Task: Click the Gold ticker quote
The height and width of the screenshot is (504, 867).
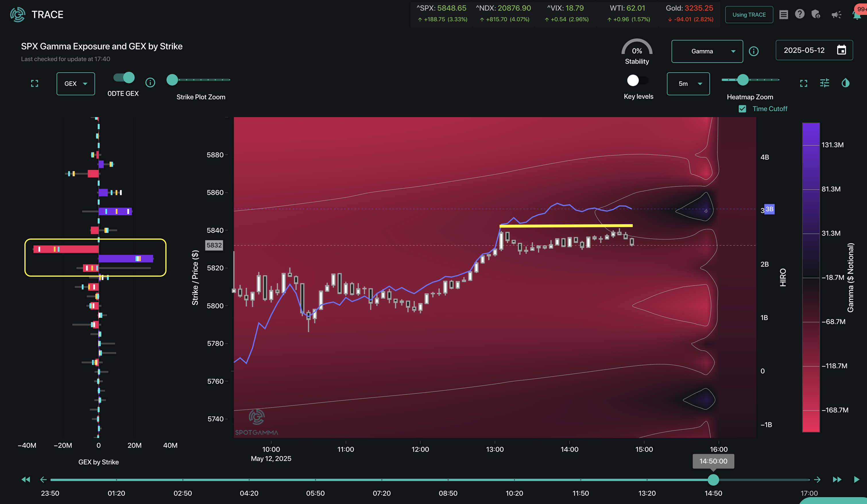Action: point(690,13)
